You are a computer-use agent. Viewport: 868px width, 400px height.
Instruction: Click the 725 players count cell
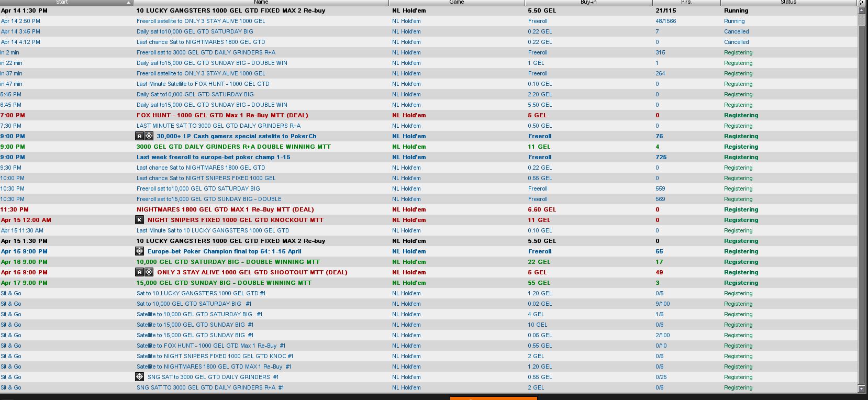click(661, 157)
